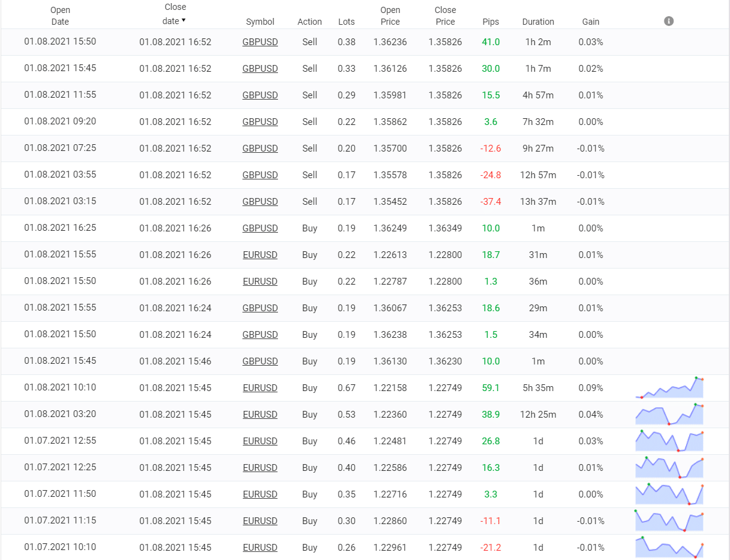Viewport: 730px width, 560px height.
Task: Sort by Pips column header
Action: [491, 22]
